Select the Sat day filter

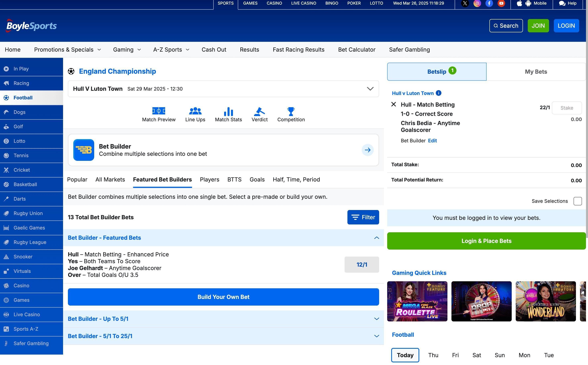(476, 355)
